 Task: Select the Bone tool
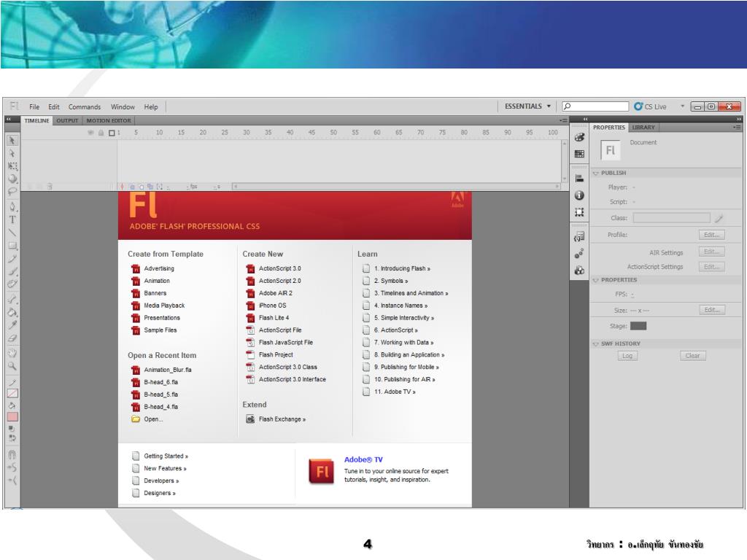click(x=12, y=300)
